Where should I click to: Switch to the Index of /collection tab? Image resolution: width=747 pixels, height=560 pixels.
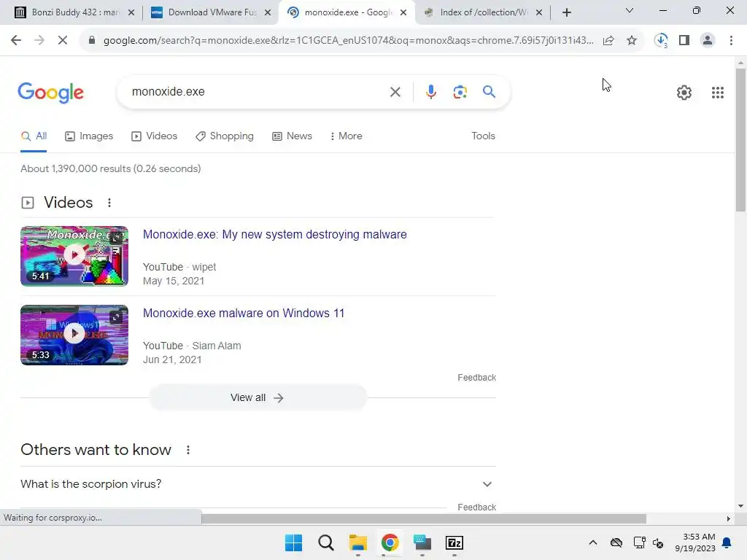(x=483, y=12)
